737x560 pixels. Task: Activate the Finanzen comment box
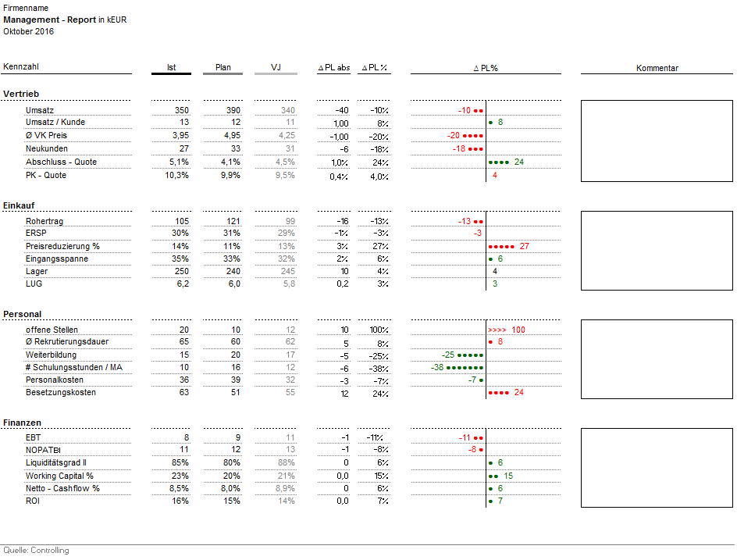657,467
